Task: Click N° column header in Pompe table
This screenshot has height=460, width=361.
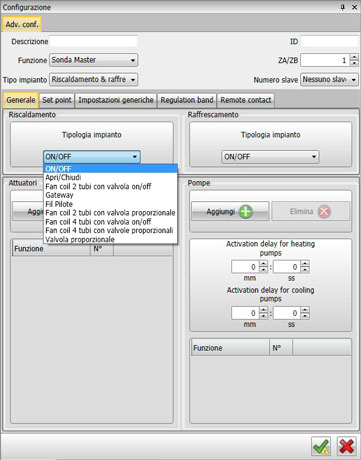Action: 281,348
